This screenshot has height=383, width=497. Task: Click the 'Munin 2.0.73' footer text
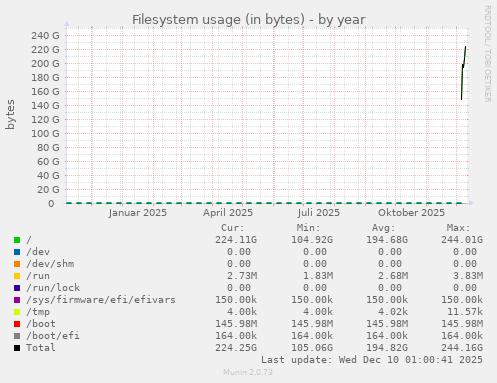pyautogui.click(x=248, y=372)
